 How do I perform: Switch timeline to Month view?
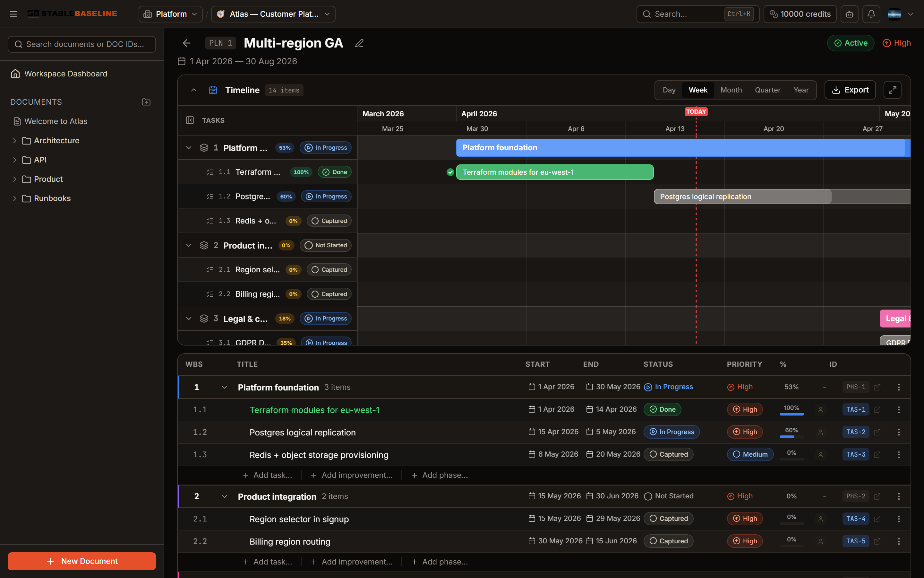coord(731,90)
